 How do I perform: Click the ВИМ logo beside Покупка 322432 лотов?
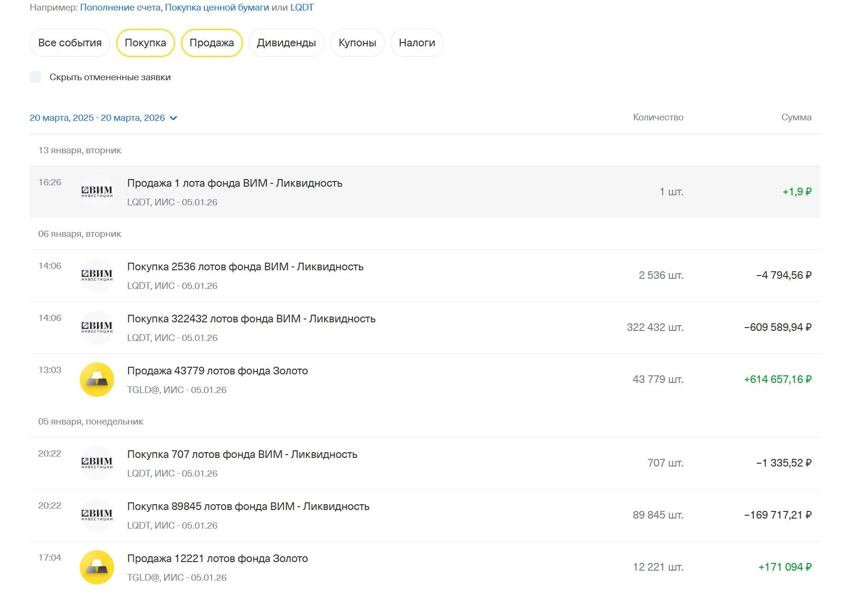97,328
